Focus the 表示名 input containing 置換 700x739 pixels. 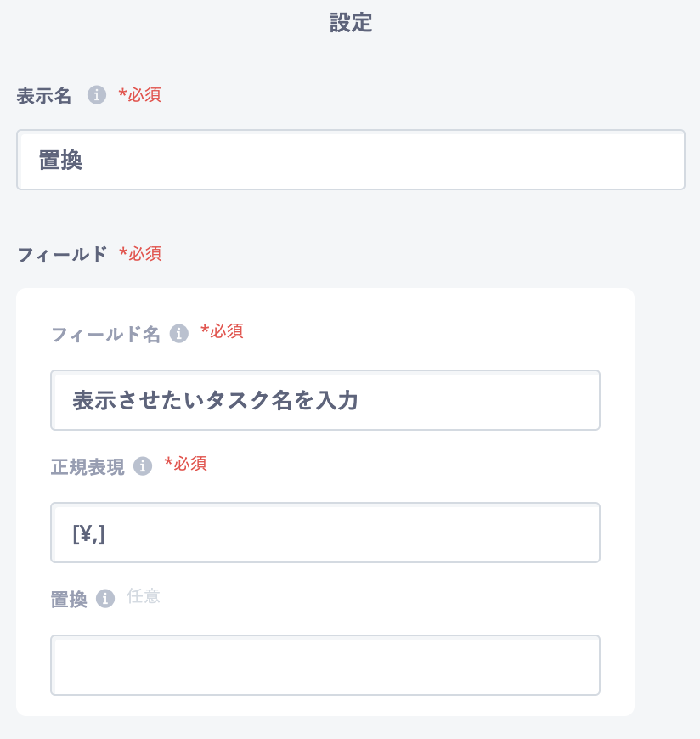[351, 160]
